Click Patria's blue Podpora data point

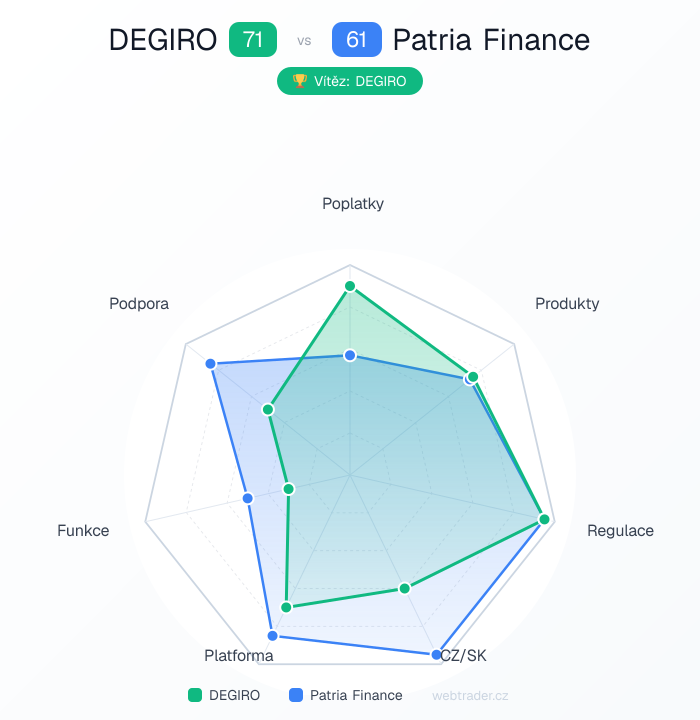pyautogui.click(x=211, y=363)
